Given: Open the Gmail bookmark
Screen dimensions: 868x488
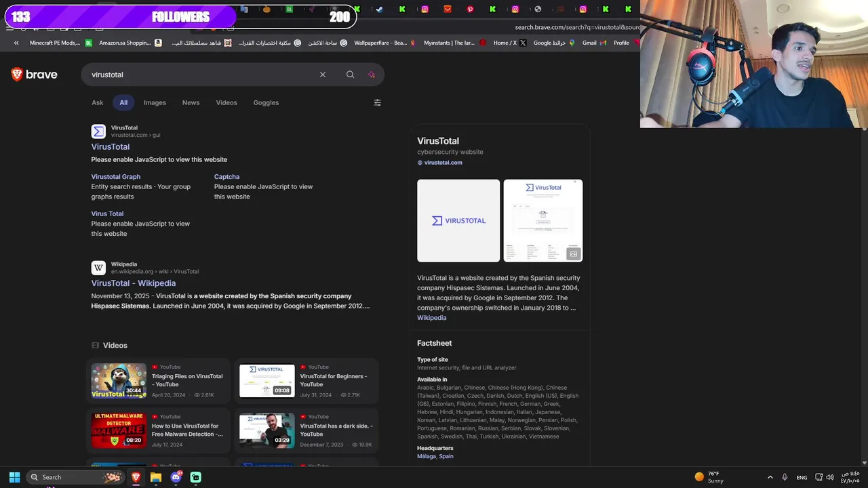Looking at the screenshot, I should click(594, 43).
